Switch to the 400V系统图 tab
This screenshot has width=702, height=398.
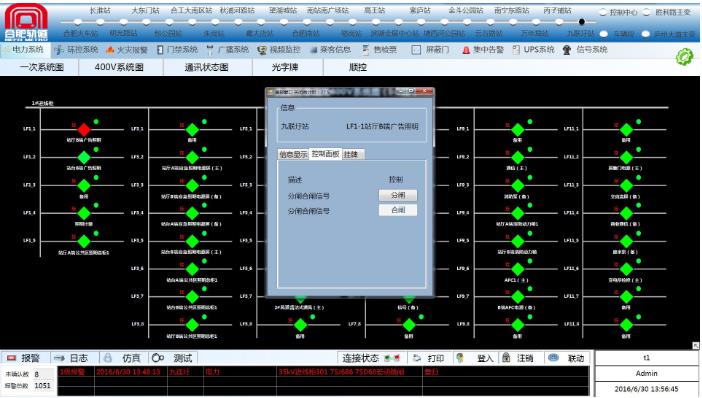click(x=119, y=67)
